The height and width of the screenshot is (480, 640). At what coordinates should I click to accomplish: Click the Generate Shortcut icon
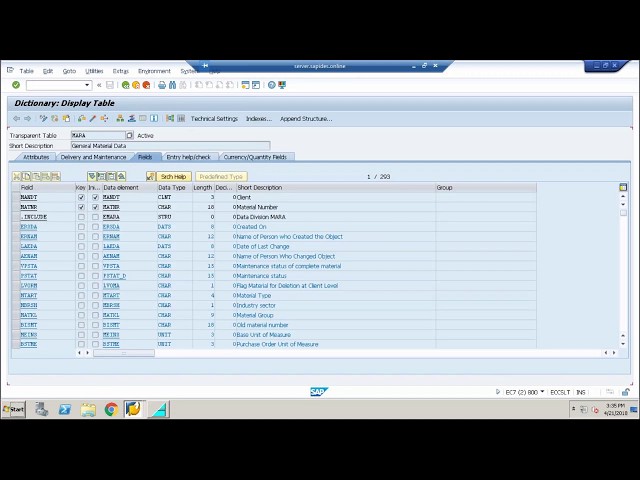[256, 85]
